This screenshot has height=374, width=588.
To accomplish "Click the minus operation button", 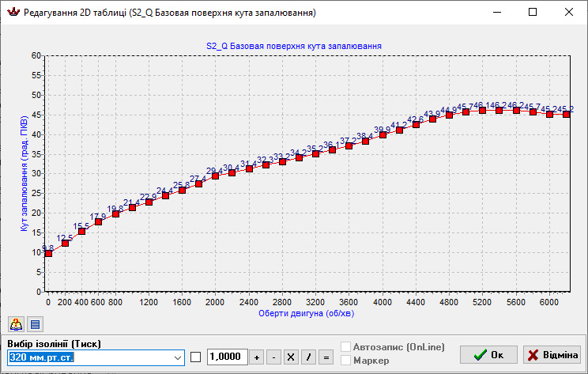I will click(273, 357).
